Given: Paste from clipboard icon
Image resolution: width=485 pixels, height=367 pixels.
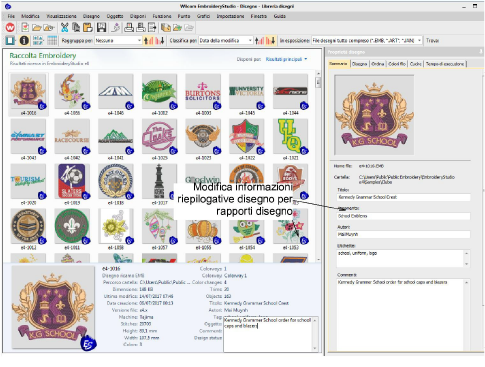Looking at the screenshot, I should click(x=88, y=27).
